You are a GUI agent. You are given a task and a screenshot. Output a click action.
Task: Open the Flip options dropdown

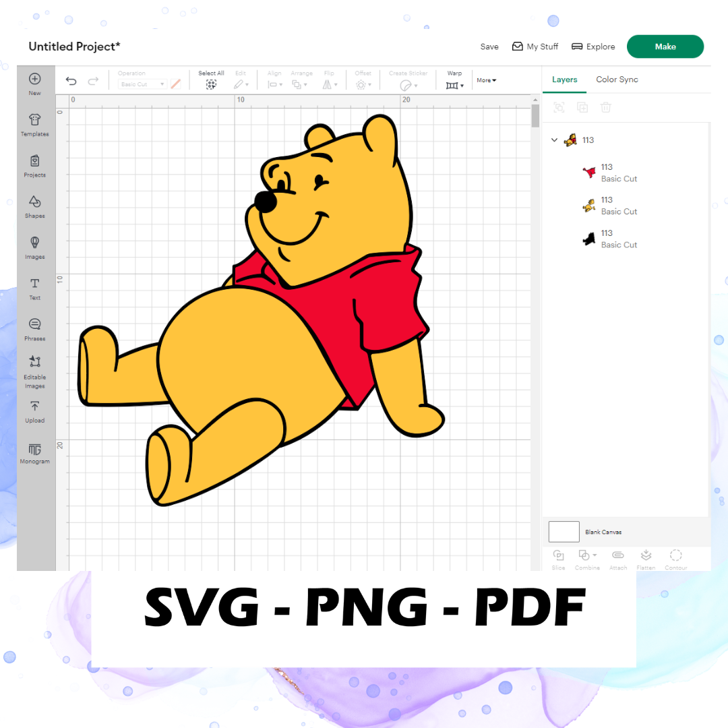pos(330,80)
